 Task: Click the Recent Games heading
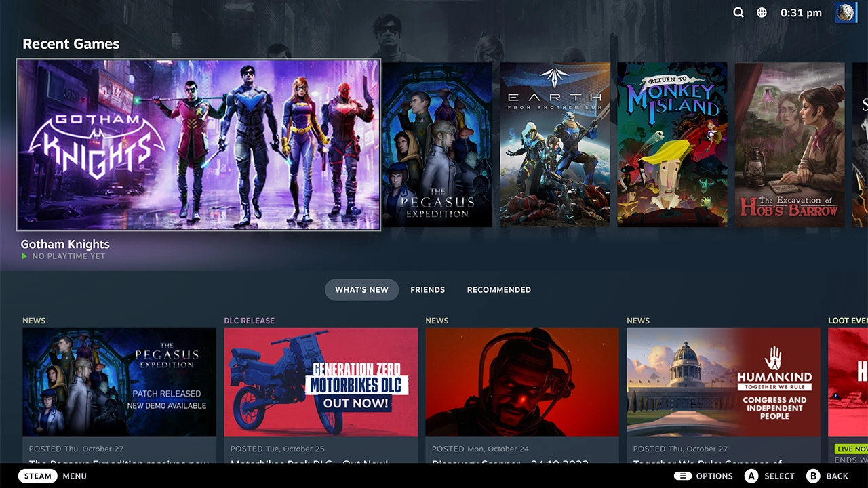(71, 44)
